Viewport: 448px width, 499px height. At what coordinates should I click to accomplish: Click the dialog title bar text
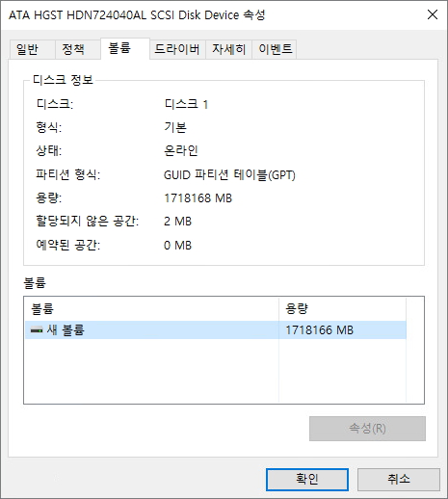pos(137,14)
